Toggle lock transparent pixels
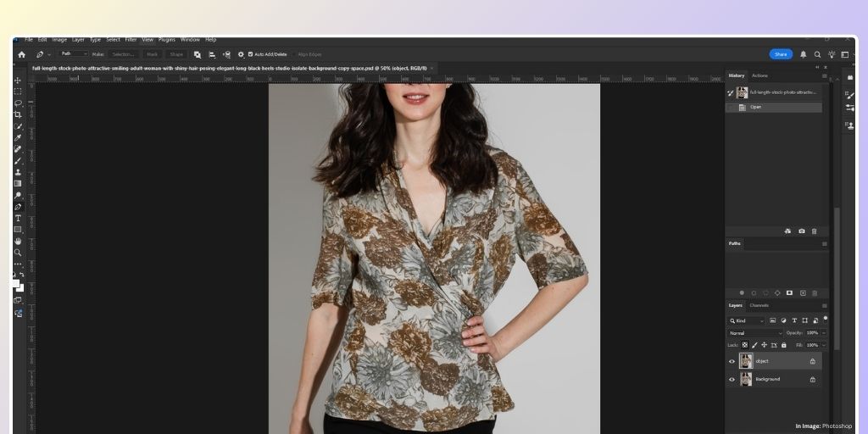Viewport: 868px width, 434px height. coord(745,345)
